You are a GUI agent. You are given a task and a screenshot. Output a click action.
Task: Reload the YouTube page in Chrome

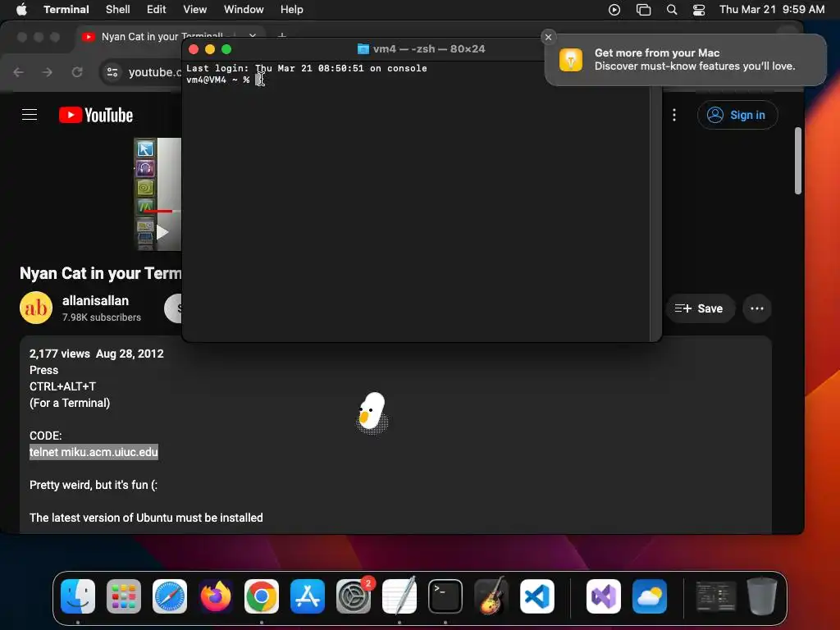click(x=77, y=72)
